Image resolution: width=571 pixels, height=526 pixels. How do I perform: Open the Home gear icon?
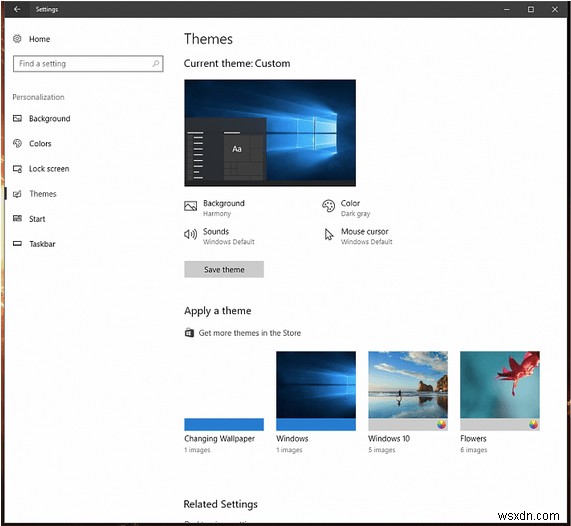tap(17, 39)
